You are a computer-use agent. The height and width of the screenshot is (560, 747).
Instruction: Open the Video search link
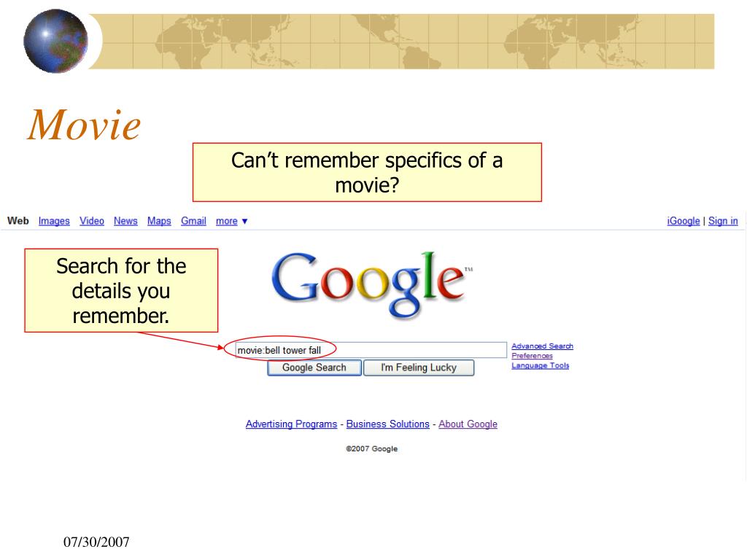coord(91,221)
